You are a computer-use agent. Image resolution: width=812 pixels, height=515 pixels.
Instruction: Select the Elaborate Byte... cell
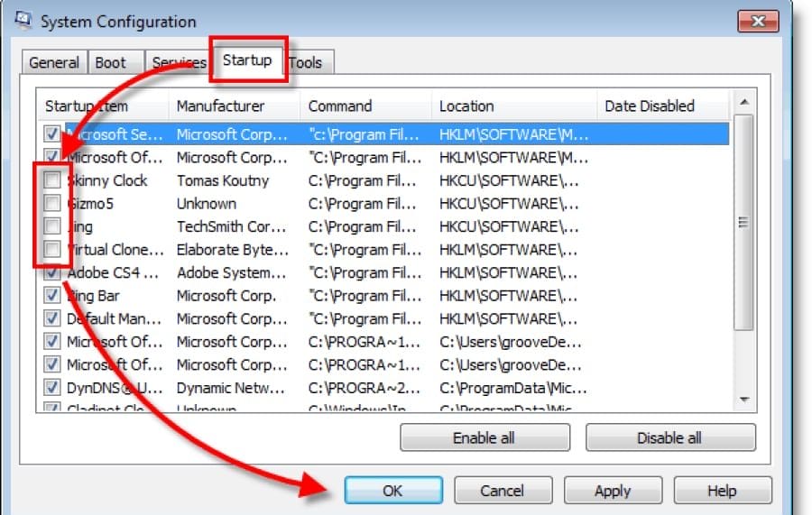[233, 250]
